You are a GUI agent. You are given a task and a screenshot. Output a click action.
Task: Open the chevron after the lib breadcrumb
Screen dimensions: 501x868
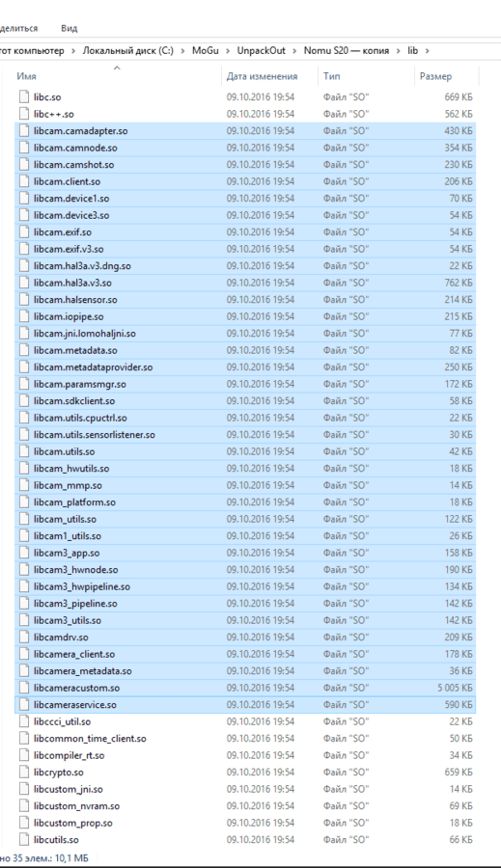coord(427,51)
